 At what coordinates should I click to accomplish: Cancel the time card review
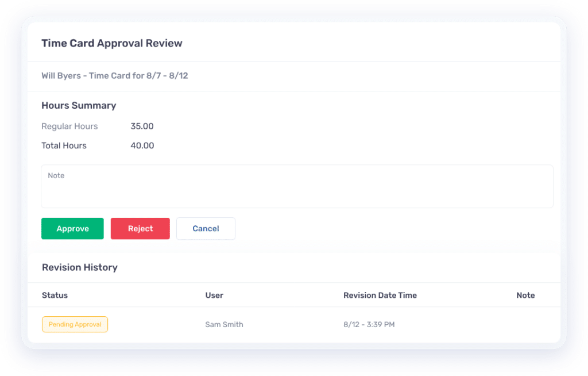tap(206, 228)
